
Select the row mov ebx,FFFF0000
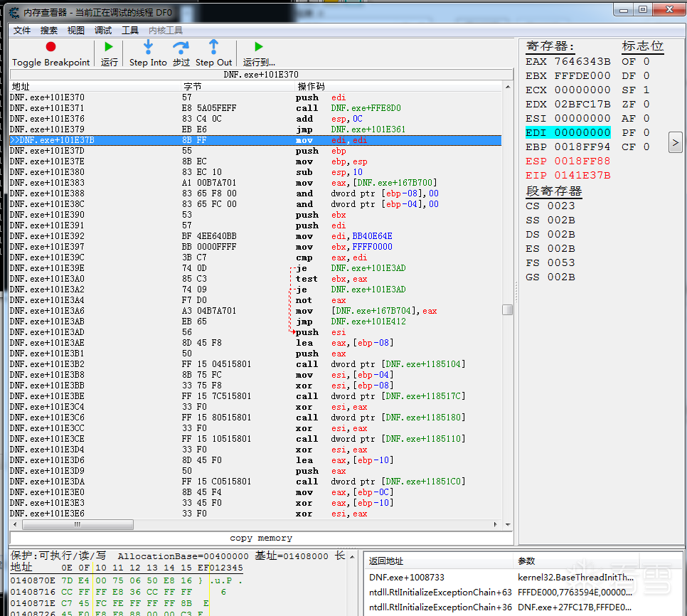[x=255, y=247]
